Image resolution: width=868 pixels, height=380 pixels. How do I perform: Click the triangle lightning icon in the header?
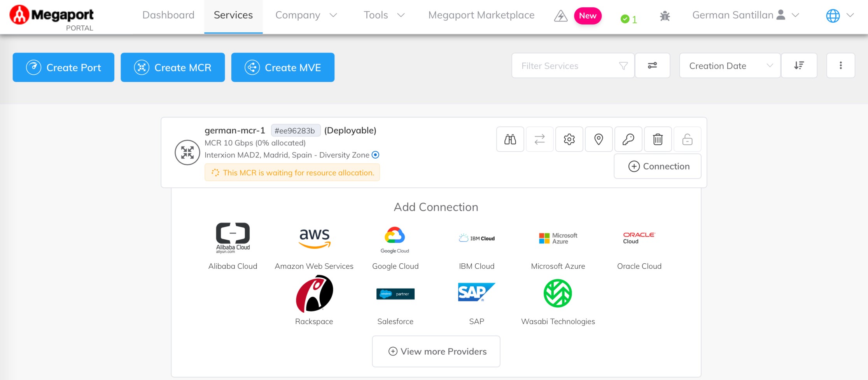click(561, 16)
